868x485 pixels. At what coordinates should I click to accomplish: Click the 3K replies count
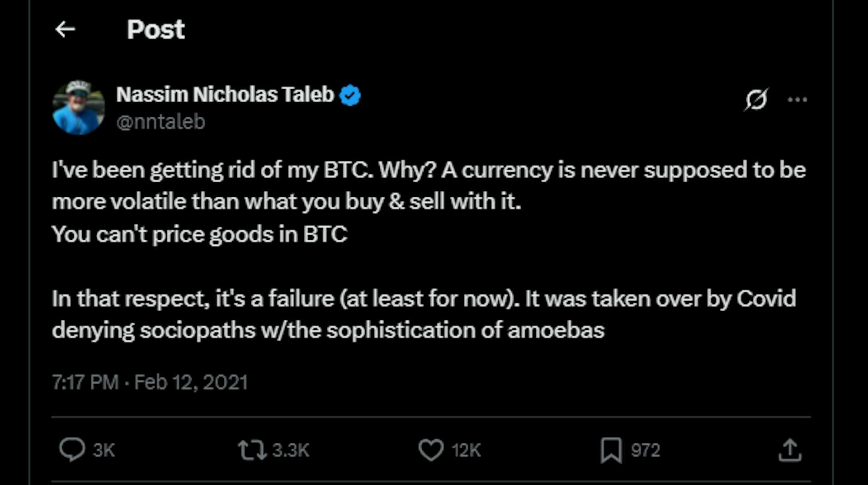[104, 450]
